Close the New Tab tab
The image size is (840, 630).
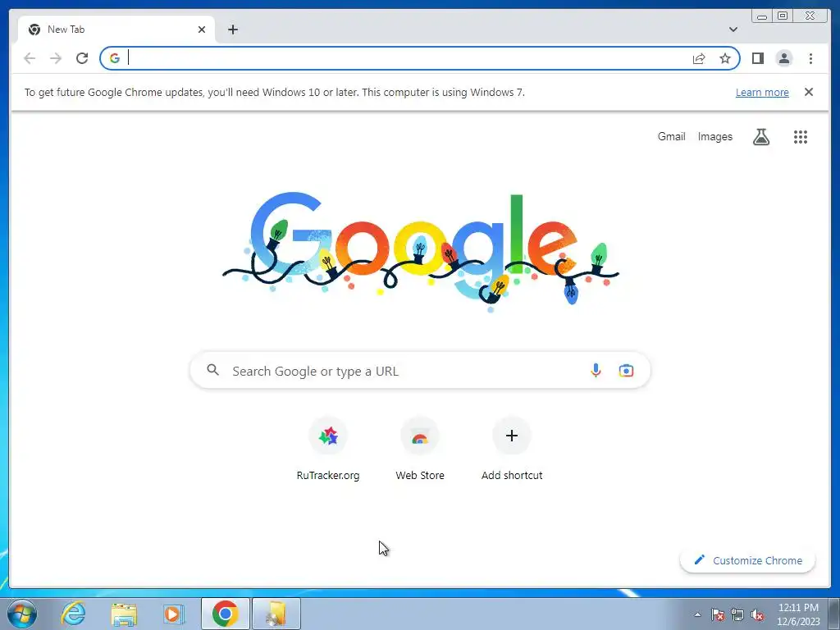pyautogui.click(x=202, y=30)
